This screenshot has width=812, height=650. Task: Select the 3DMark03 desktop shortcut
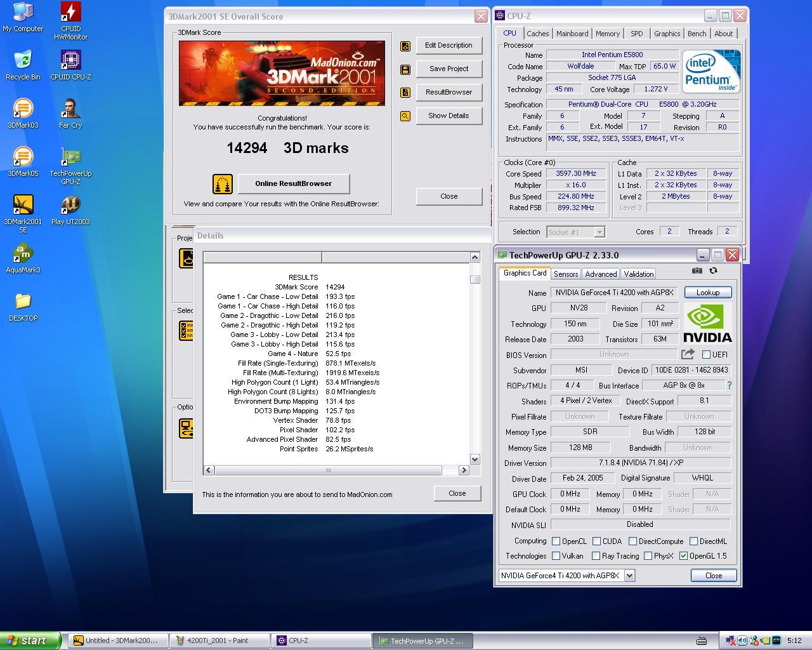pyautogui.click(x=23, y=114)
